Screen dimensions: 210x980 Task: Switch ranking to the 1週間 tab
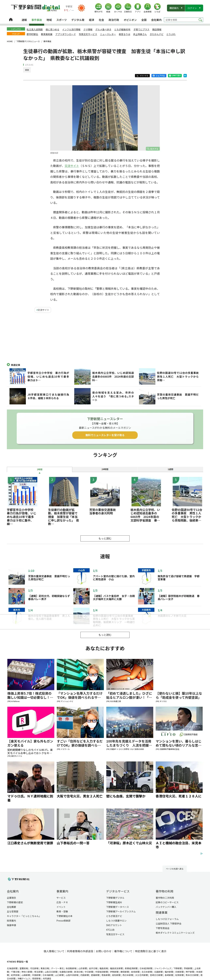coord(170,469)
